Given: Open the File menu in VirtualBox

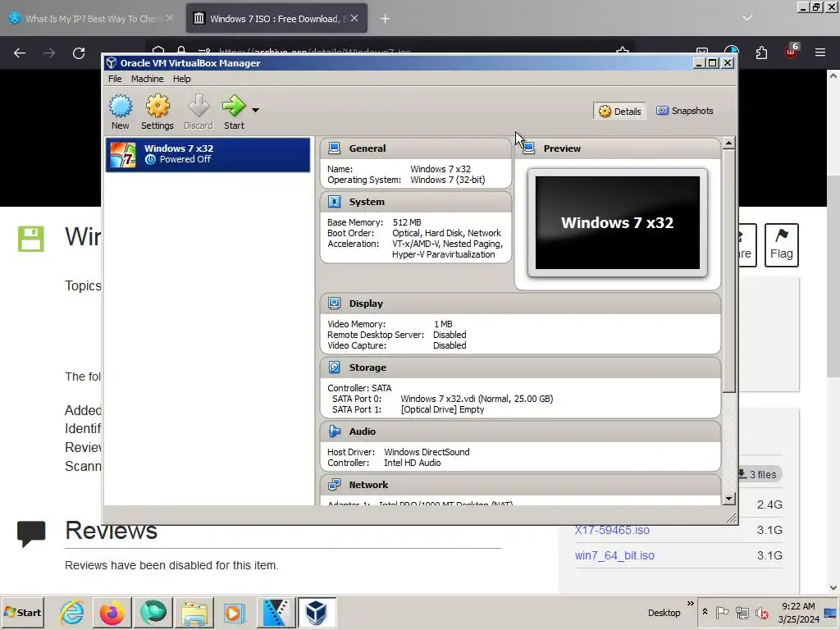Looking at the screenshot, I should pyautogui.click(x=115, y=79).
